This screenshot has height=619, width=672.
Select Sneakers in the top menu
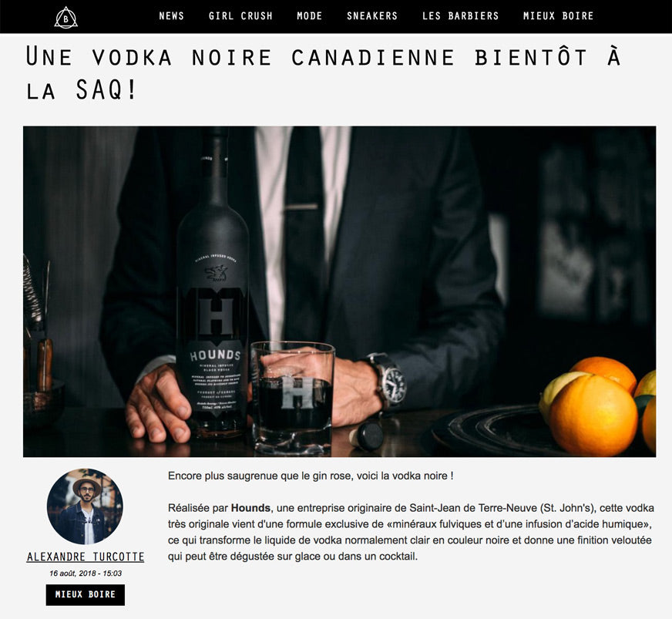tap(372, 16)
